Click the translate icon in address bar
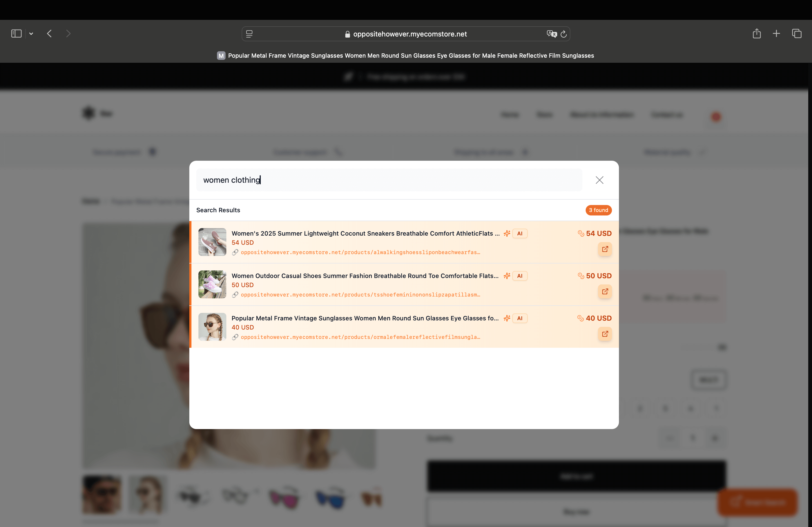812x527 pixels. [x=551, y=34]
